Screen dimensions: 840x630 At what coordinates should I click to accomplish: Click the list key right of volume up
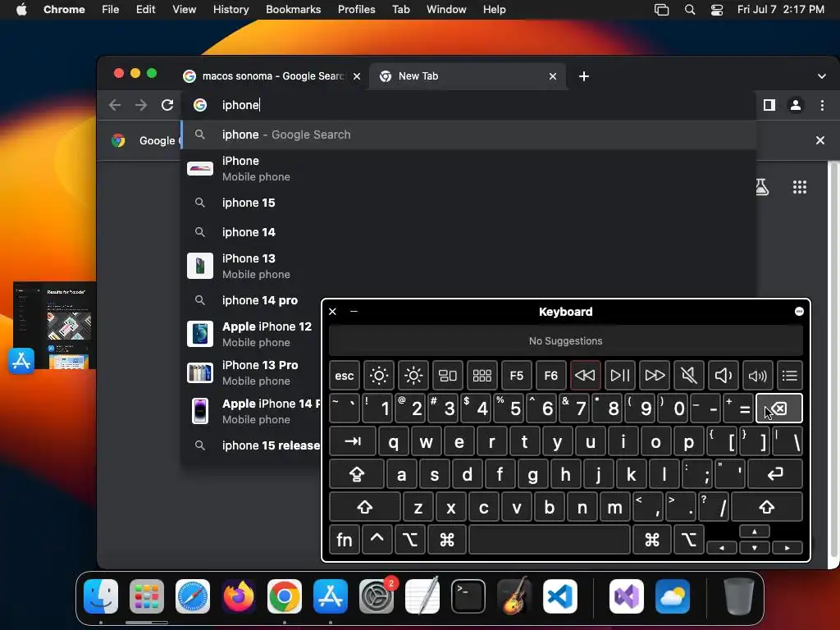click(x=790, y=376)
